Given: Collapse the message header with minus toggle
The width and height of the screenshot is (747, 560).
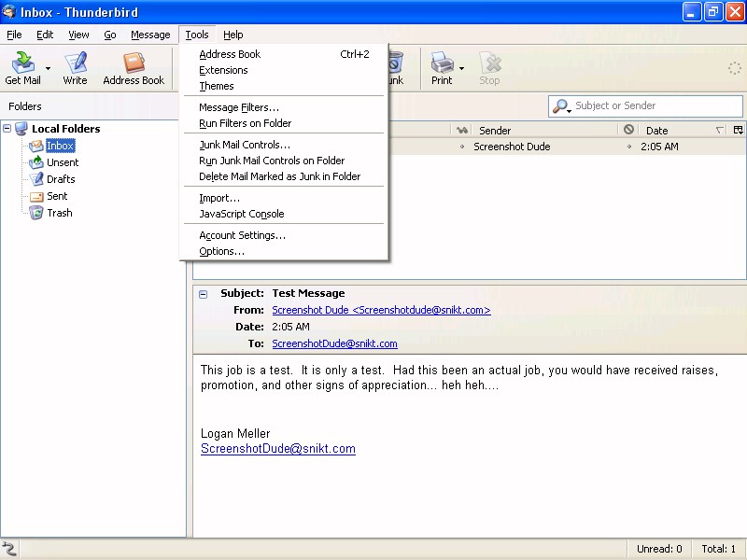Looking at the screenshot, I should click(x=204, y=294).
